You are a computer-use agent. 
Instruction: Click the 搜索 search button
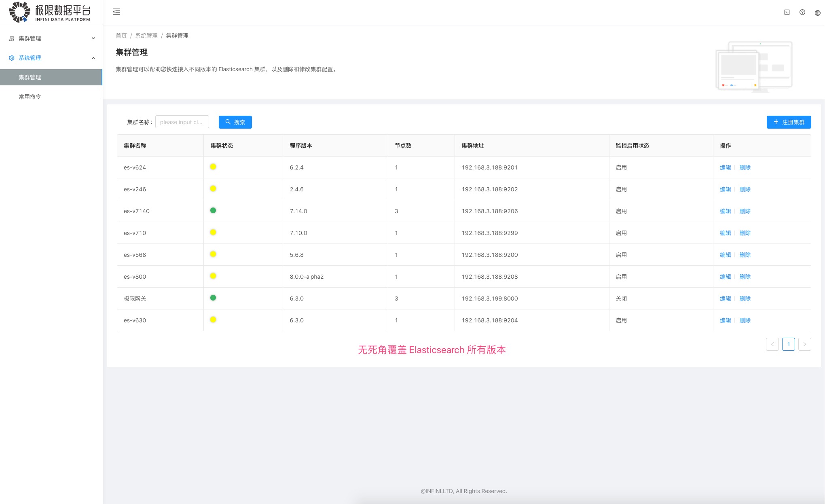235,122
